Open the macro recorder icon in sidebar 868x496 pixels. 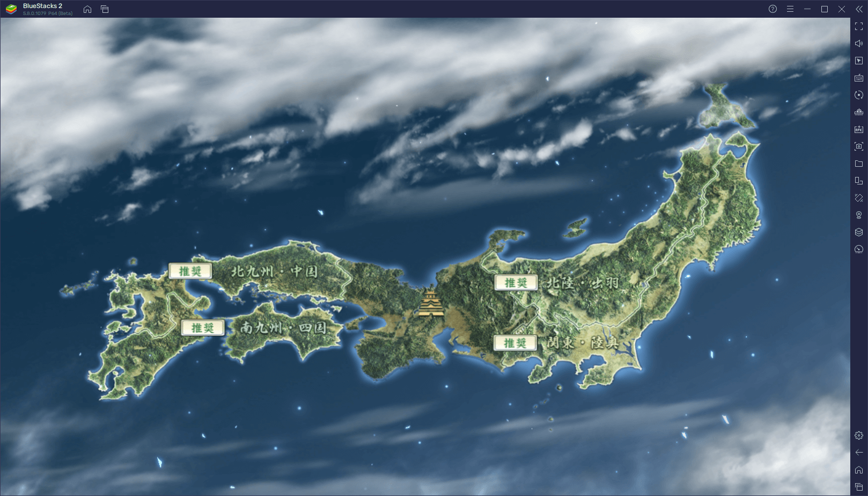click(x=859, y=112)
